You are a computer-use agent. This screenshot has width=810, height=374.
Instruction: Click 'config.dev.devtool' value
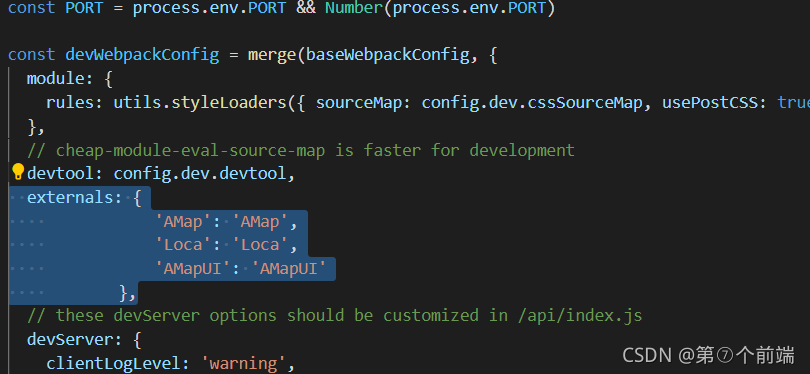coord(199,174)
